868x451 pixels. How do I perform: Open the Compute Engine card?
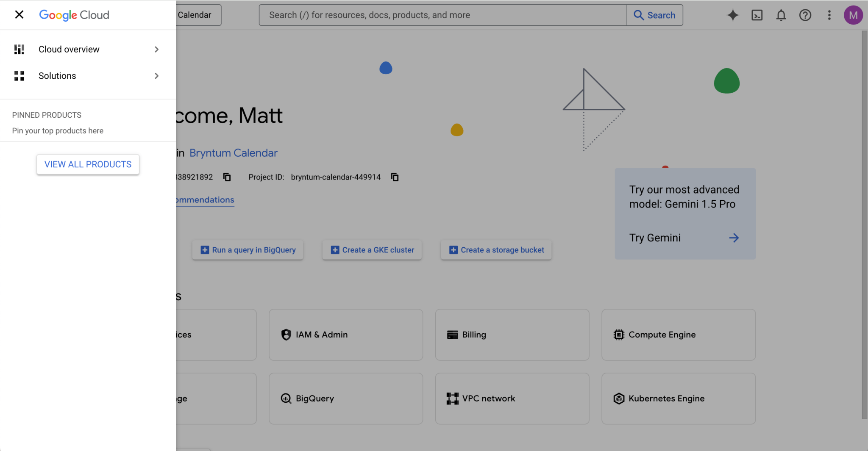click(679, 335)
